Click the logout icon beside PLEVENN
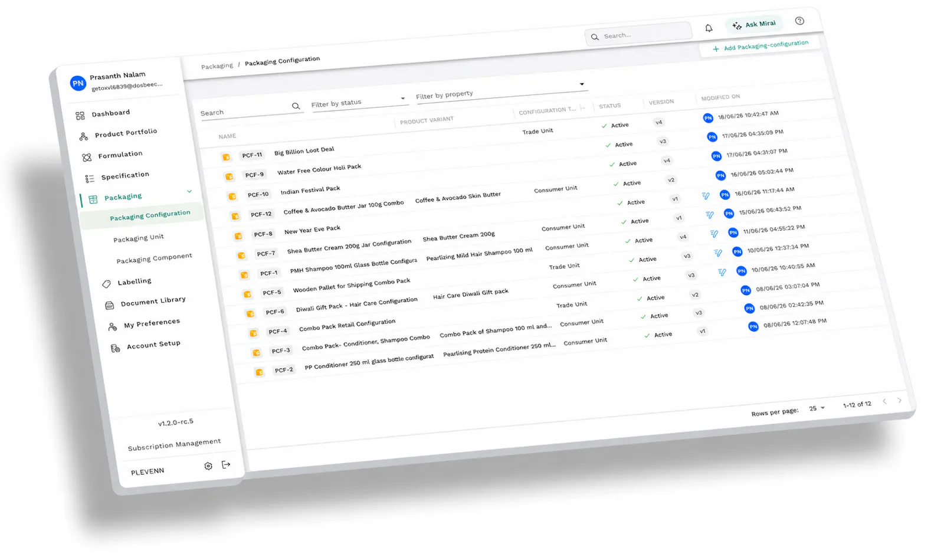This screenshot has height=560, width=944. click(x=226, y=464)
